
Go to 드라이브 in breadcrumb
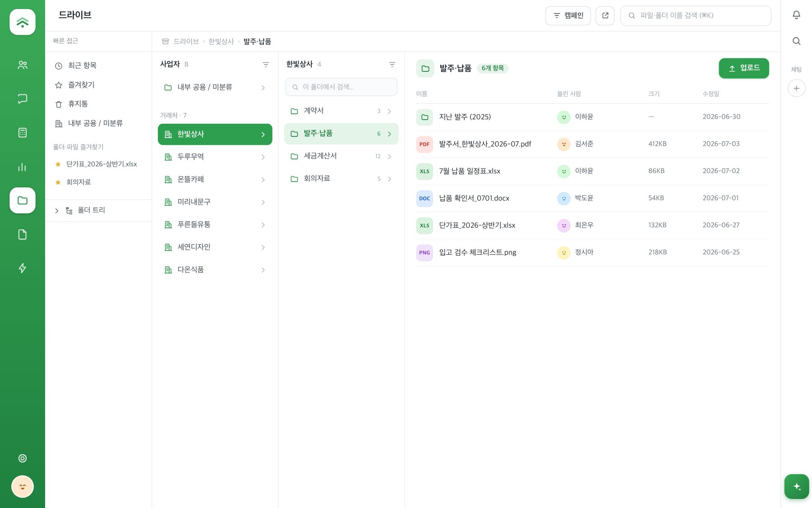pos(186,42)
